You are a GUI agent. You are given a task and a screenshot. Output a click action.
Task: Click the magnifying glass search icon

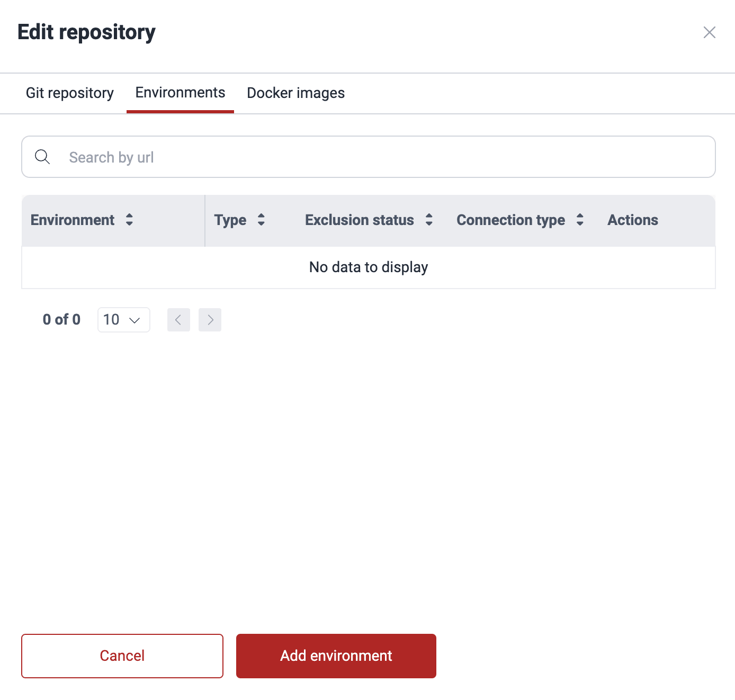coord(42,157)
